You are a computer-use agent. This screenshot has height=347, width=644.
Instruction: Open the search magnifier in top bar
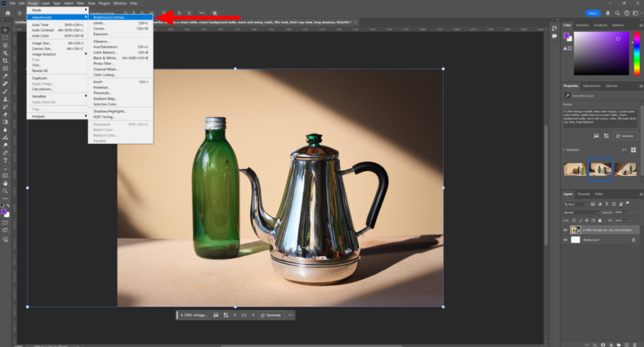[618, 13]
